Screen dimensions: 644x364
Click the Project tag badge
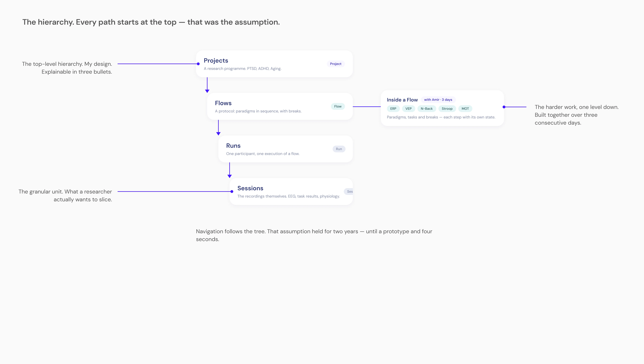pos(336,64)
